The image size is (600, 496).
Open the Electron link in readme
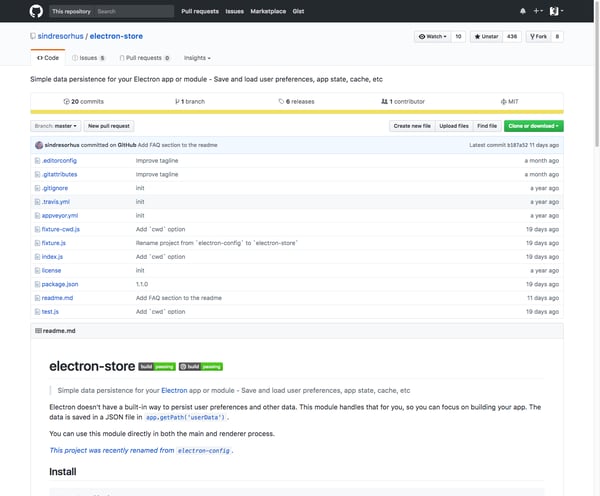tap(174, 390)
